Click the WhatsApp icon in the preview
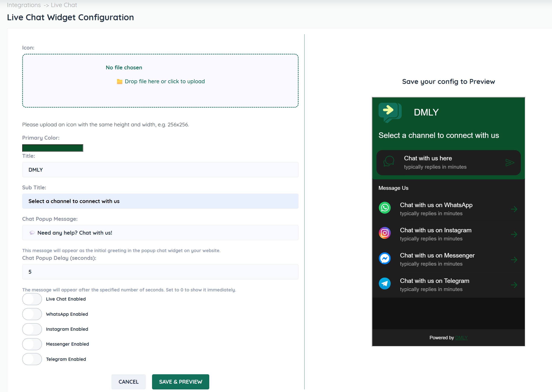This screenshot has height=392, width=552. pos(385,208)
